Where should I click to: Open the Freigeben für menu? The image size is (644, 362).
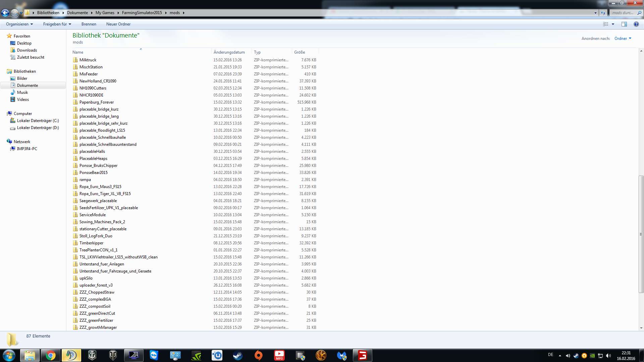click(x=57, y=24)
